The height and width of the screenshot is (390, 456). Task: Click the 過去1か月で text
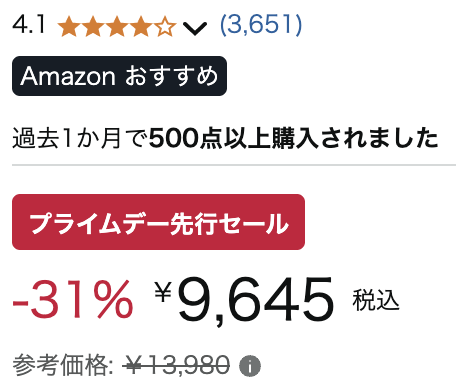tap(80, 138)
